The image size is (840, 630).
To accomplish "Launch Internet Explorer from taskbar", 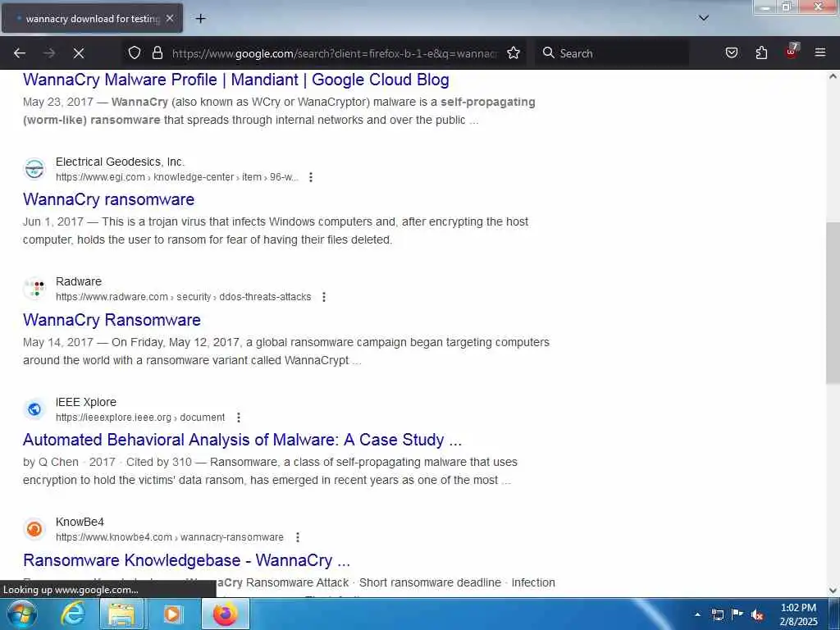I will pyautogui.click(x=72, y=614).
